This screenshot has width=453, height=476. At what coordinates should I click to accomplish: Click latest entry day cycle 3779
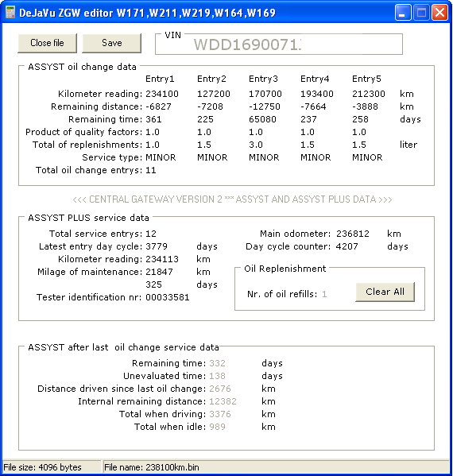coord(157,246)
